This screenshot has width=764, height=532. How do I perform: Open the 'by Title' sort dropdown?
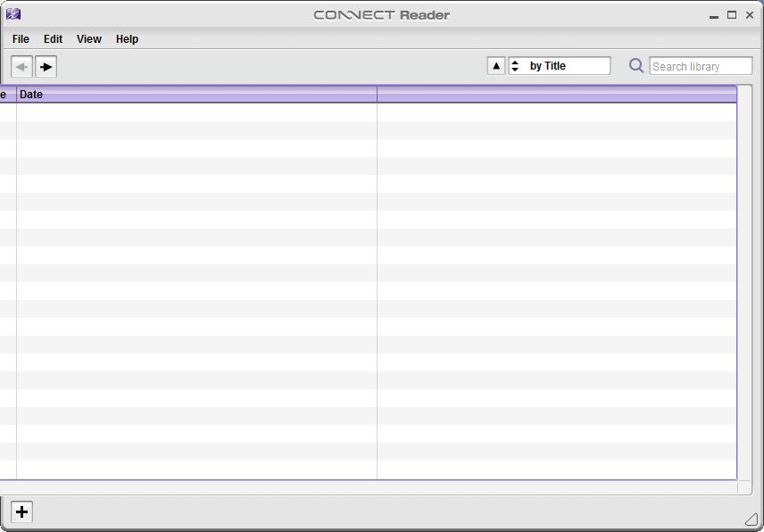560,66
